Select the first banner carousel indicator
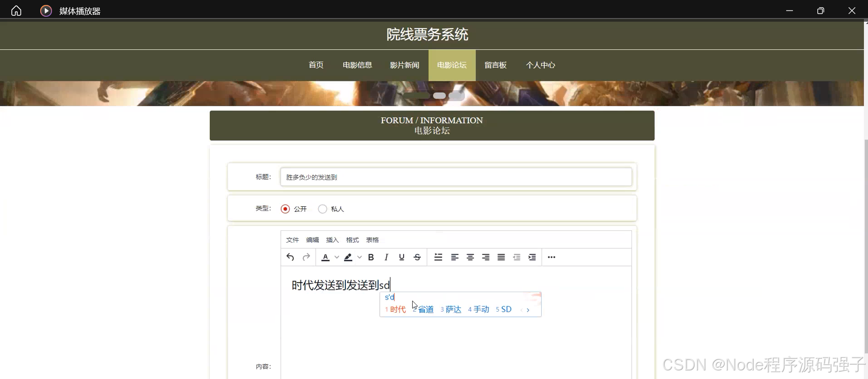The width and height of the screenshot is (868, 379). point(416,96)
